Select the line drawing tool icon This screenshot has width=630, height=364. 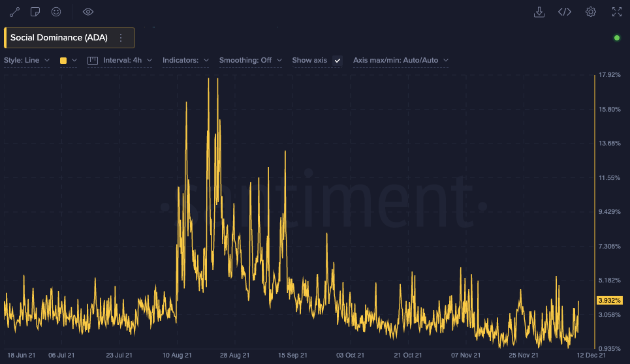pos(15,12)
